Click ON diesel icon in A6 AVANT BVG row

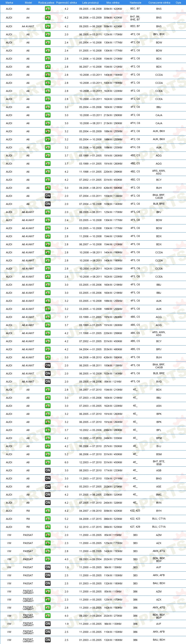pos(48,382)
